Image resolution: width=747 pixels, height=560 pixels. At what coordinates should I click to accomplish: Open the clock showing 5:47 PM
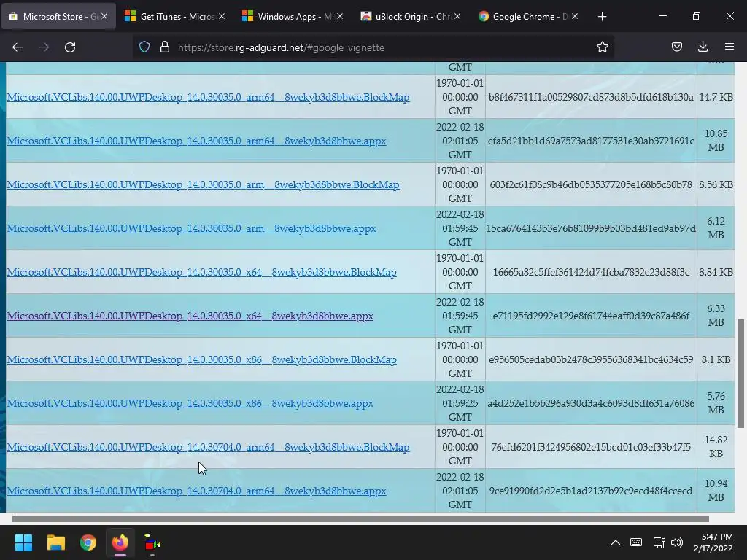point(713,542)
